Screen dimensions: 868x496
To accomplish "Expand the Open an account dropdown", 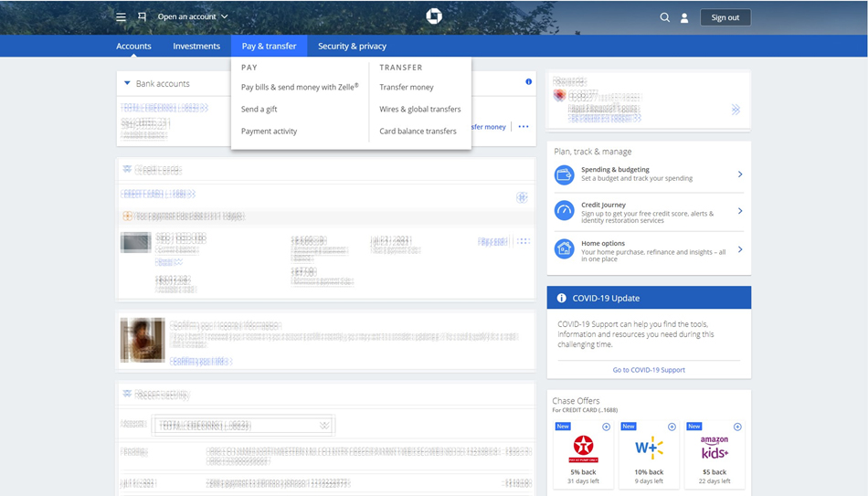I will [192, 17].
